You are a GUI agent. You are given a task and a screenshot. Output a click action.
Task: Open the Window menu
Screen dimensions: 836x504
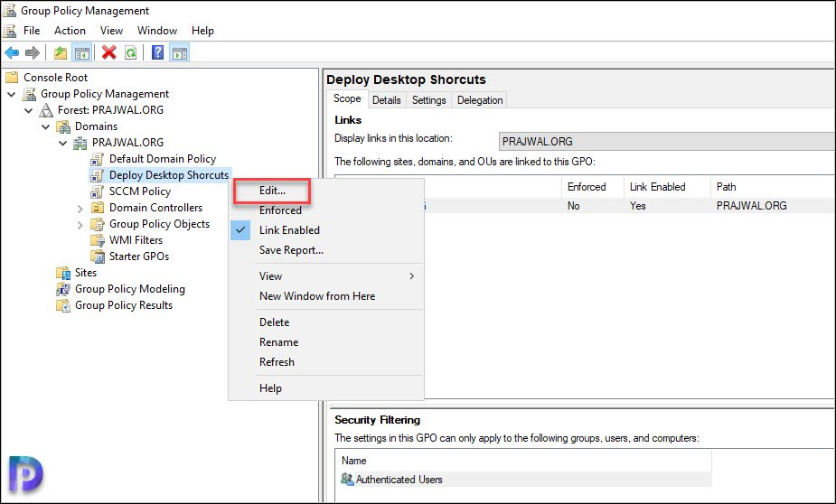tap(157, 31)
